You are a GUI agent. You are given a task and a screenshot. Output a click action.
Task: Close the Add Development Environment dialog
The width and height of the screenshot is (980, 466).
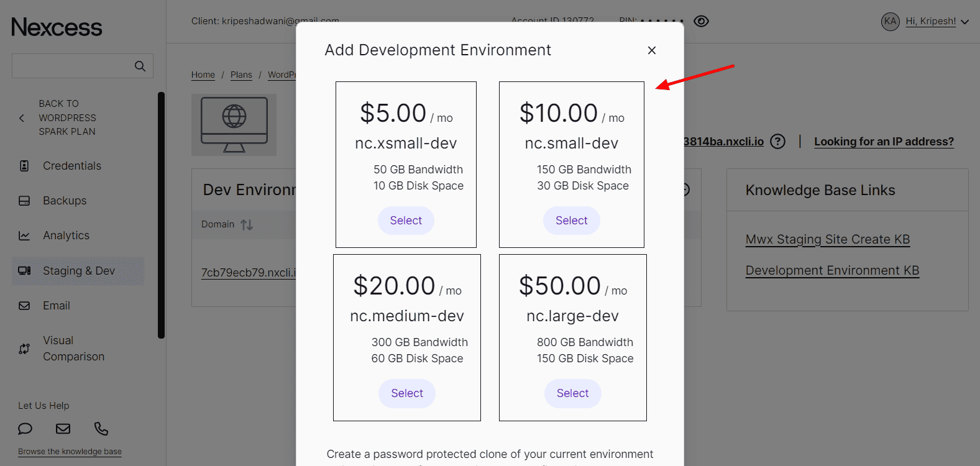click(x=652, y=50)
